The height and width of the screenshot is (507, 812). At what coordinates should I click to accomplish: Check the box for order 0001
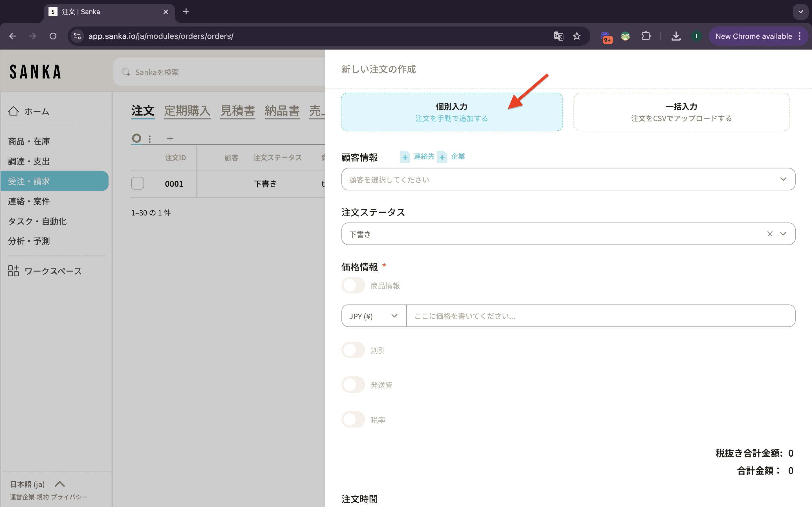[138, 183]
